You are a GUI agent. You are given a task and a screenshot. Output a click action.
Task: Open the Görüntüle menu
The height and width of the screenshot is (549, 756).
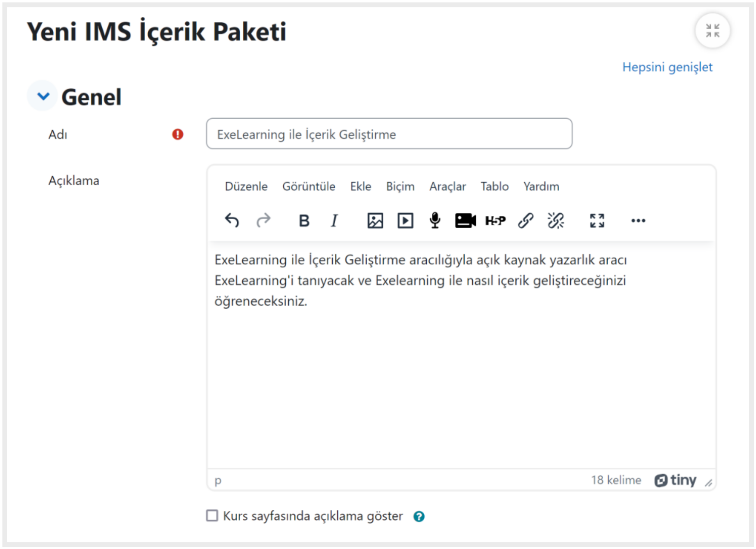[309, 187]
